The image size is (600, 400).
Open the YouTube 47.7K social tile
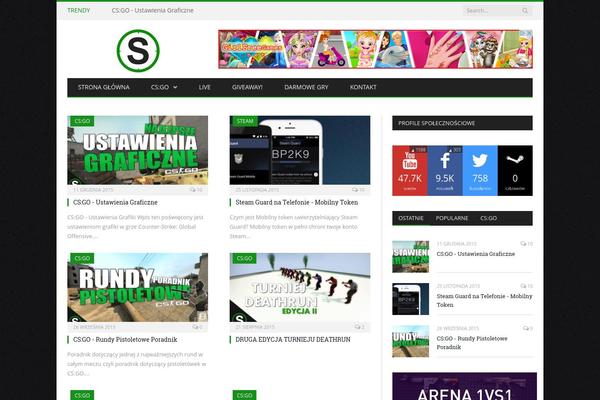pyautogui.click(x=409, y=171)
